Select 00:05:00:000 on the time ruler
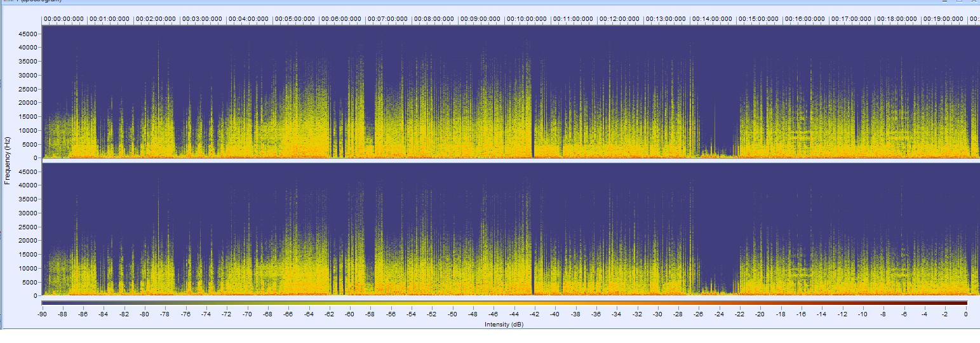980x343 pixels. [x=295, y=19]
